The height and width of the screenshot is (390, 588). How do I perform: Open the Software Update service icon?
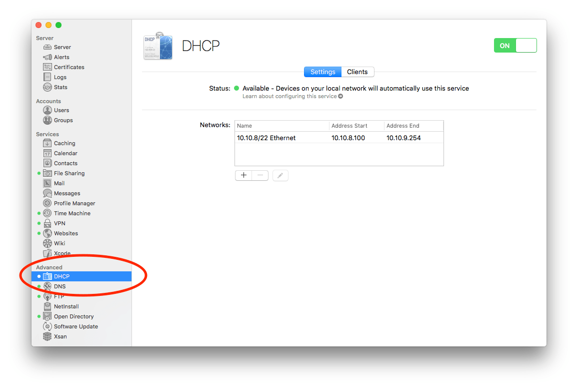click(x=48, y=326)
